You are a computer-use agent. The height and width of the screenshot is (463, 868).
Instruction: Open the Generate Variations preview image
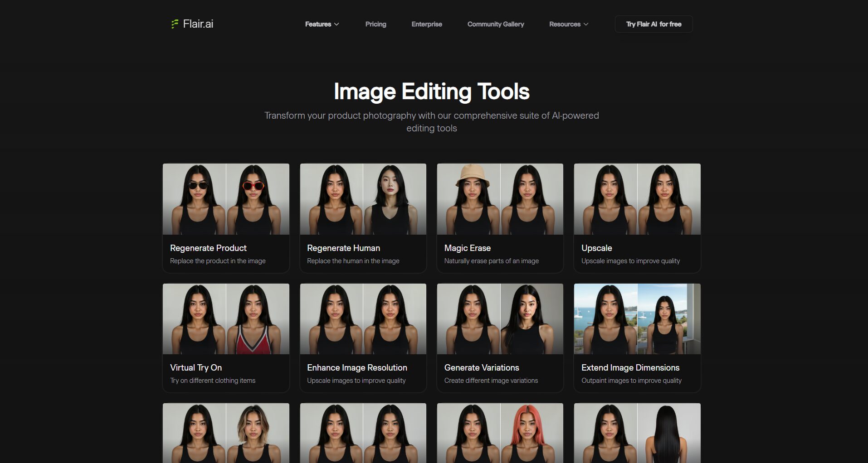click(x=500, y=318)
